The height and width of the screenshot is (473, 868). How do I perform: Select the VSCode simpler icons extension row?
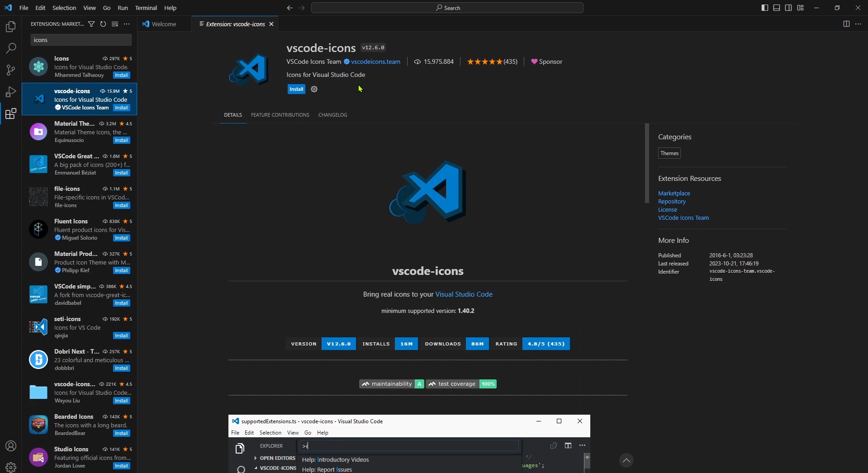coord(80,294)
